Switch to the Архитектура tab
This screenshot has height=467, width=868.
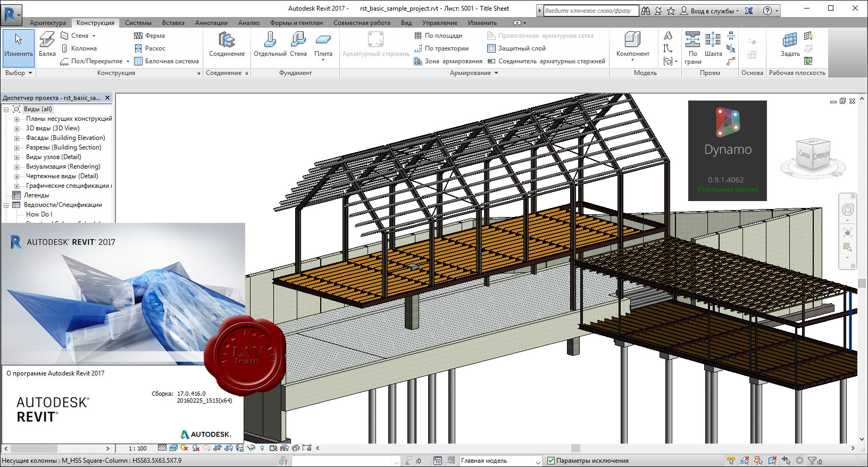coord(48,23)
